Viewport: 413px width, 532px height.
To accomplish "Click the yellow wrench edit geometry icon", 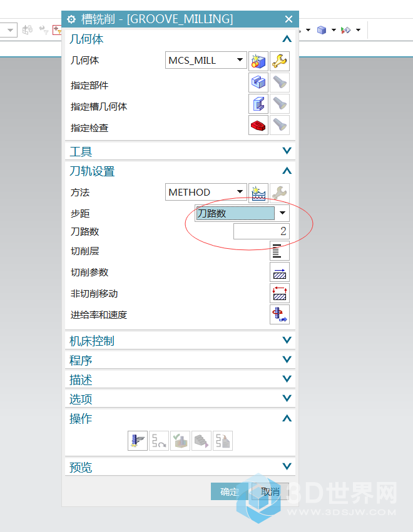I will pyautogui.click(x=280, y=61).
